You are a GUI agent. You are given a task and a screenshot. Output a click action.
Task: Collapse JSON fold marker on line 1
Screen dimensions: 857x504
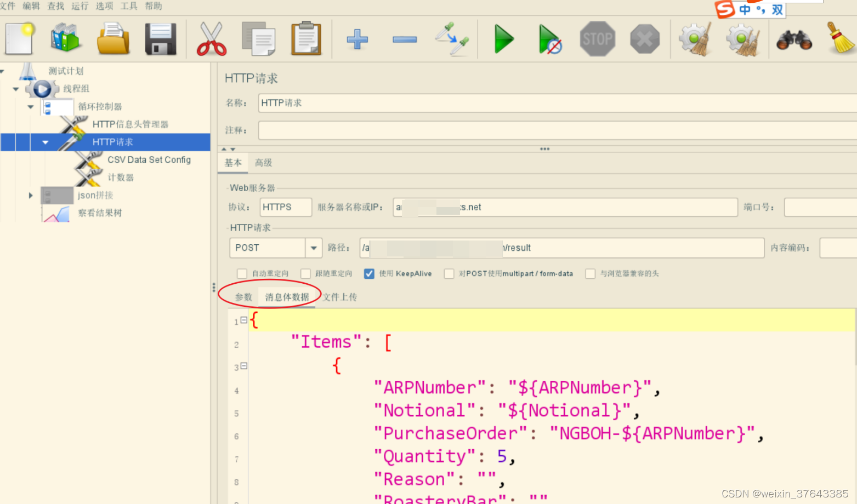[244, 320]
